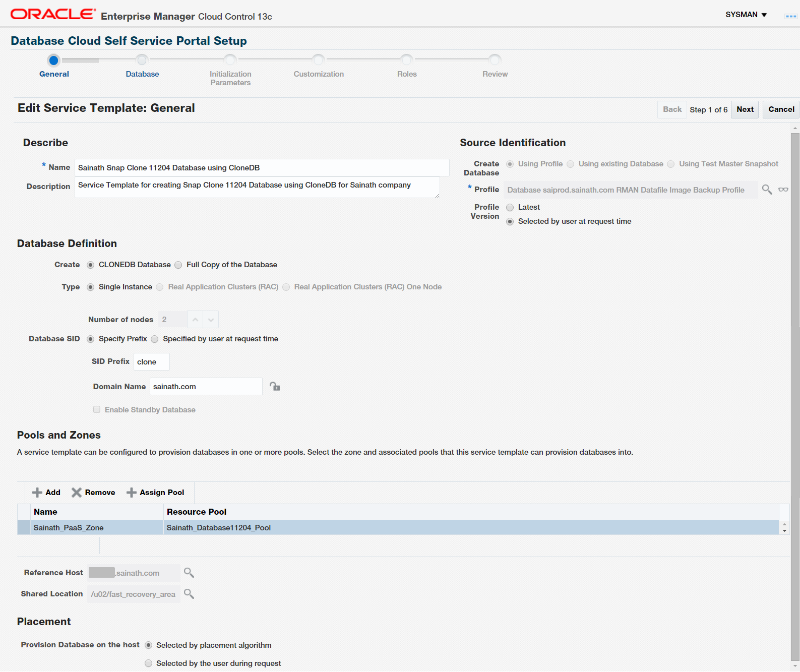Select Specify Prefix for Database SID
The height and width of the screenshot is (672, 800).
click(91, 339)
